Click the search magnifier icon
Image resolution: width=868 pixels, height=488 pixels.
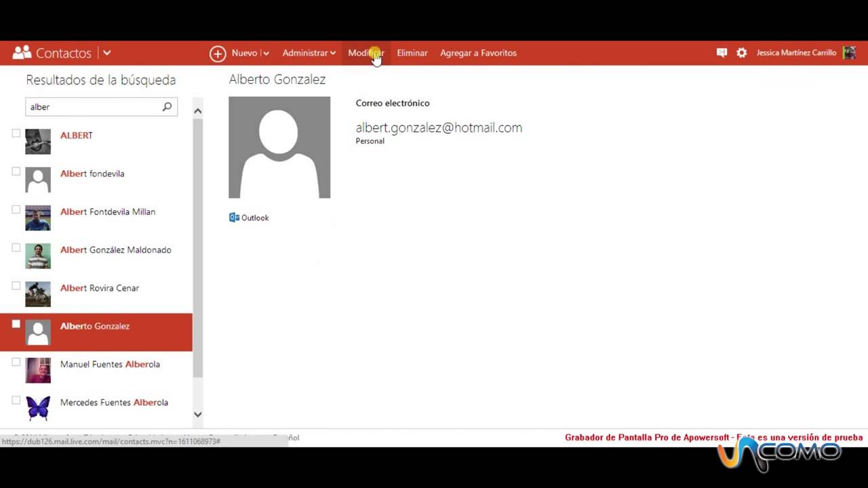tap(167, 106)
